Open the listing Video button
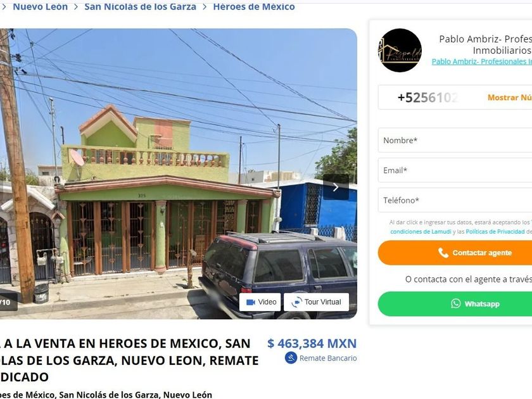This screenshot has width=532, height=399. (x=260, y=302)
